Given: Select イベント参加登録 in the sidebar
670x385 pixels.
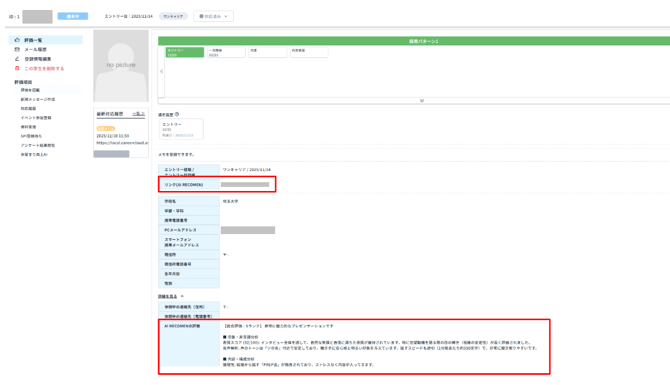Looking at the screenshot, I should click(x=36, y=118).
